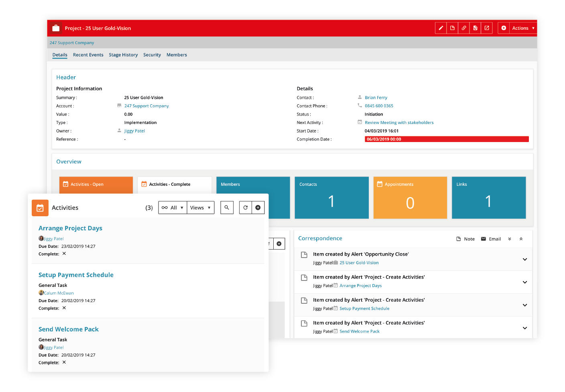
Task: Open the Actions dropdown menu
Action: coord(523,28)
